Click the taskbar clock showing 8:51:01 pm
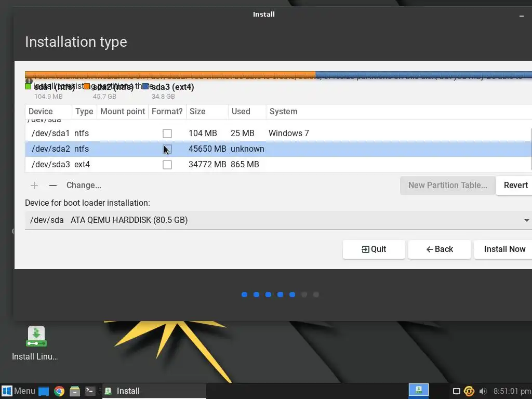 512,391
